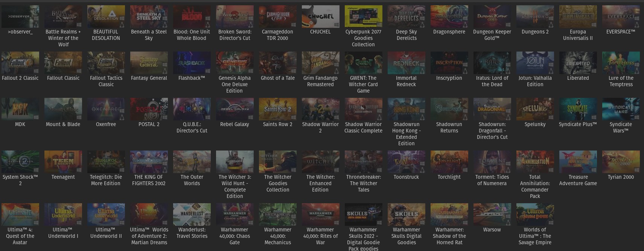The width and height of the screenshot is (644, 251).
Task: Click Europa Universalis II cover
Action: tap(578, 17)
